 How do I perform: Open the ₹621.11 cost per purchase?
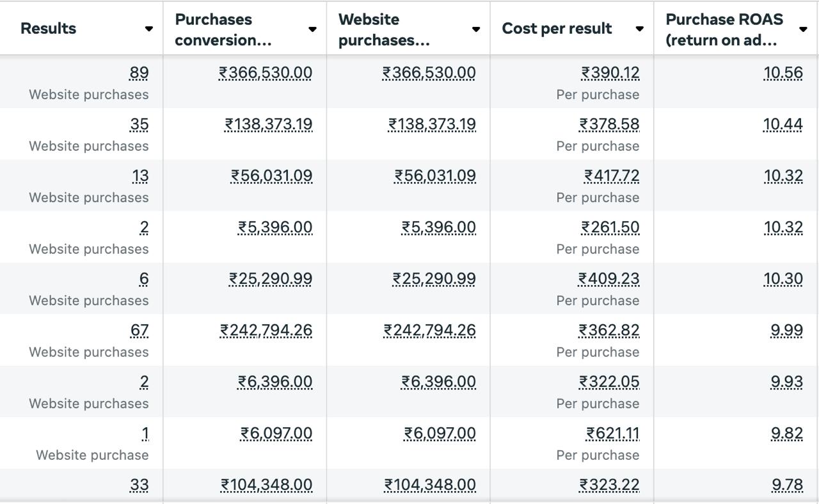pyautogui.click(x=612, y=434)
